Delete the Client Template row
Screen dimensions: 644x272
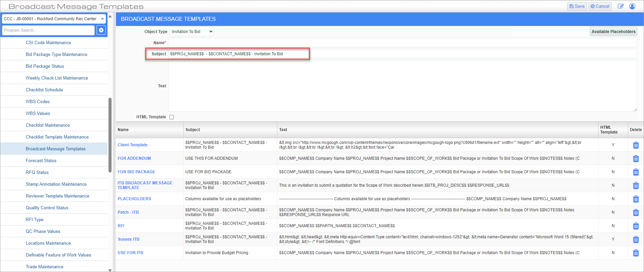click(x=636, y=145)
